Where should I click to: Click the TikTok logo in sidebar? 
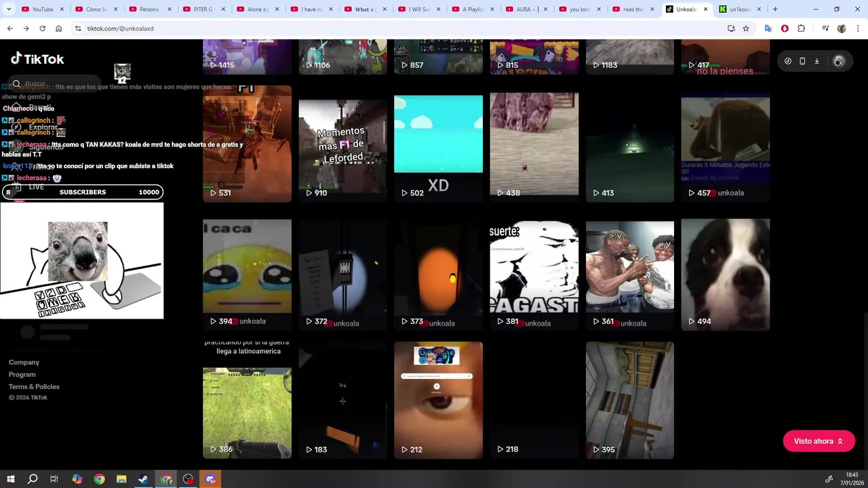point(37,59)
